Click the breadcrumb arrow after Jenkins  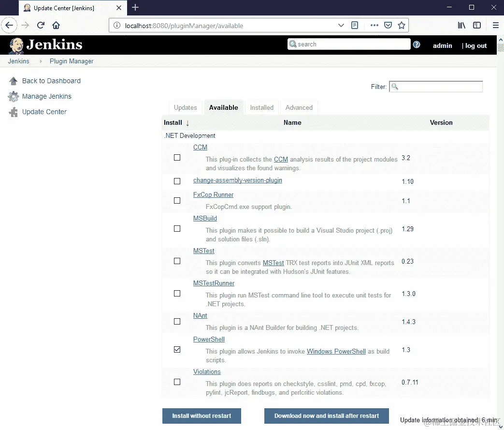coord(41,61)
